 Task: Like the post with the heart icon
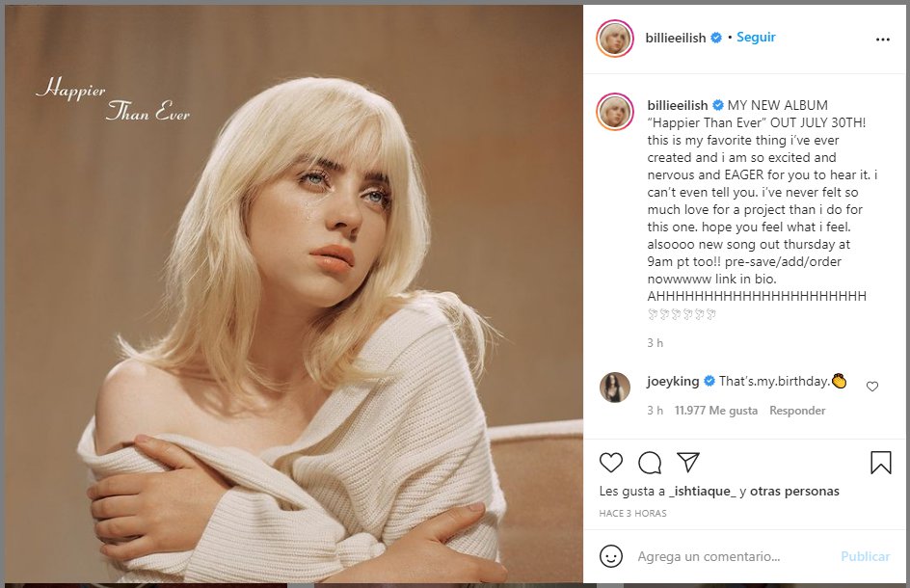click(x=611, y=463)
